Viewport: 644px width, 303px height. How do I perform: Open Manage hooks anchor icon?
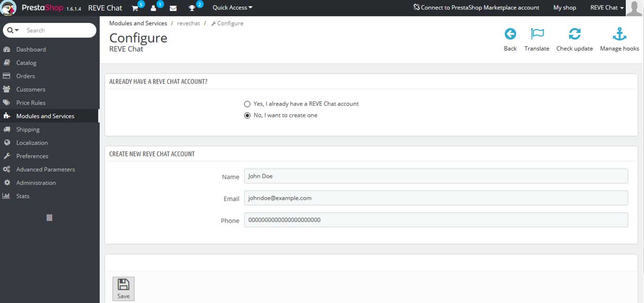pos(619,34)
